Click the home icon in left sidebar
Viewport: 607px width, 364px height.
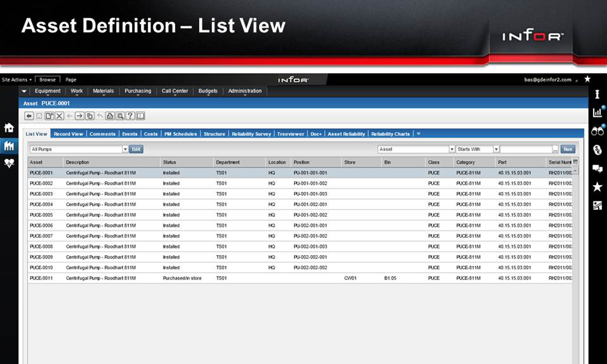pos(9,128)
